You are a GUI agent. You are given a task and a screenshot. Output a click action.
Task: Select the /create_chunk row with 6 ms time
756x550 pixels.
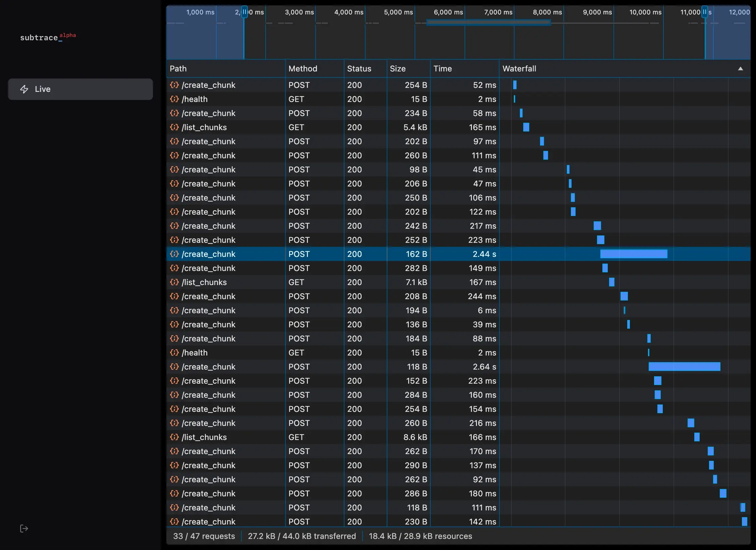[x=208, y=310]
